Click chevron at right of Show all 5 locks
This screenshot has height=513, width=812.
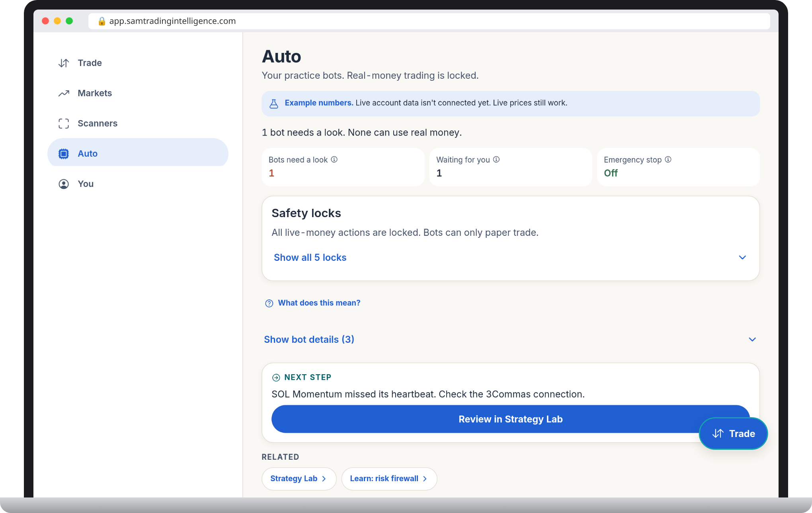(742, 257)
